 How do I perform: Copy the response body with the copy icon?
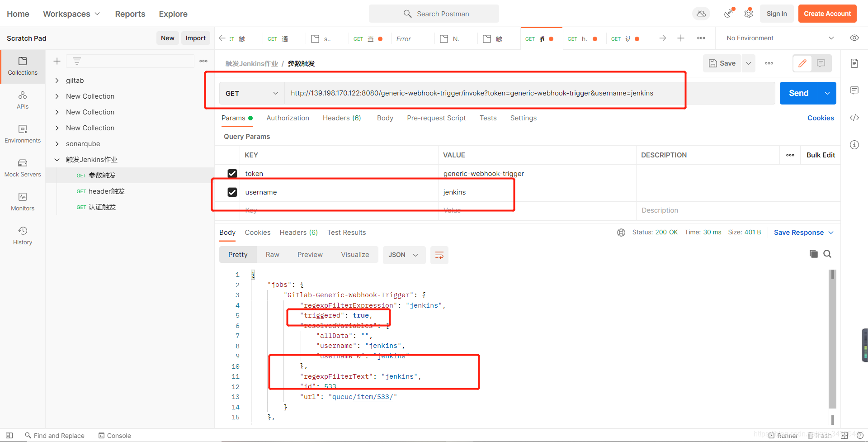(814, 254)
